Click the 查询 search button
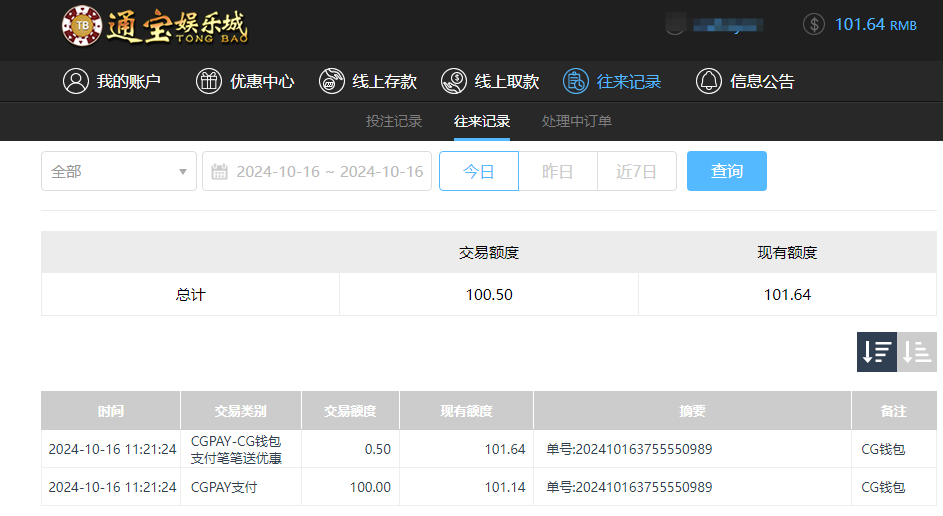This screenshot has width=943, height=516. click(726, 171)
